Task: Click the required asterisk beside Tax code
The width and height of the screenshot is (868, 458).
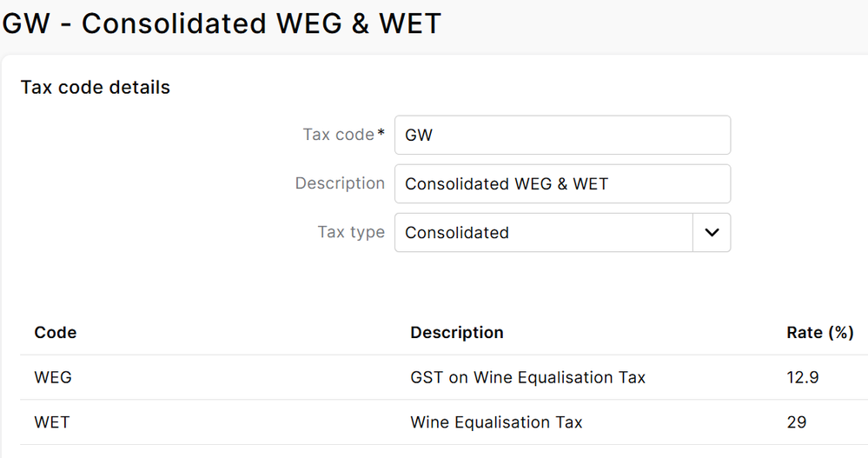Action: [381, 134]
